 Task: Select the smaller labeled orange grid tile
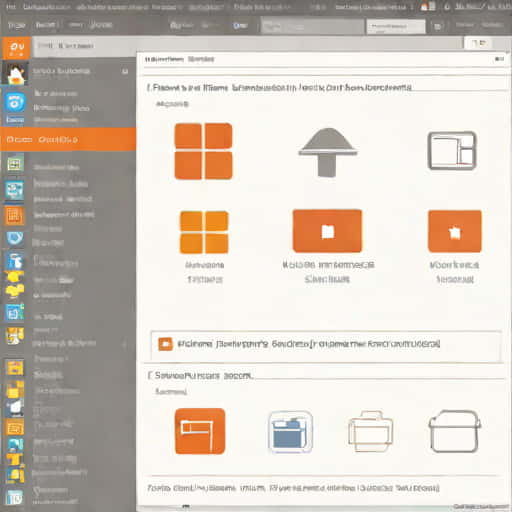204,232
